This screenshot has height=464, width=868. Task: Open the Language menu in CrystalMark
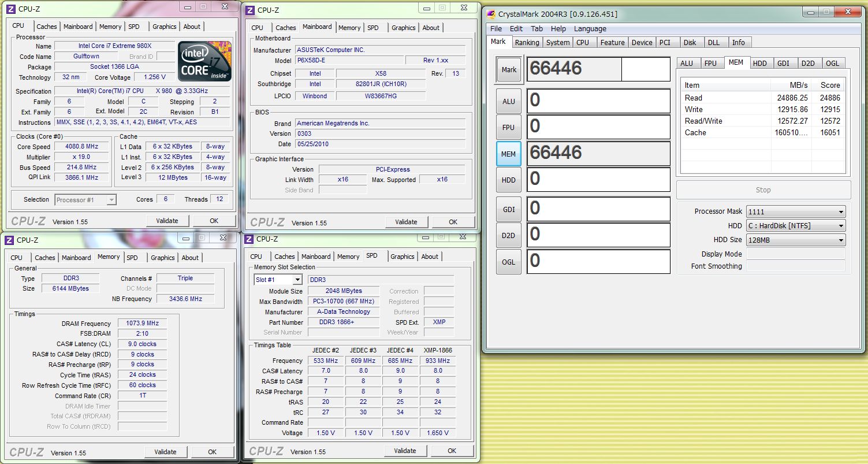pos(590,29)
